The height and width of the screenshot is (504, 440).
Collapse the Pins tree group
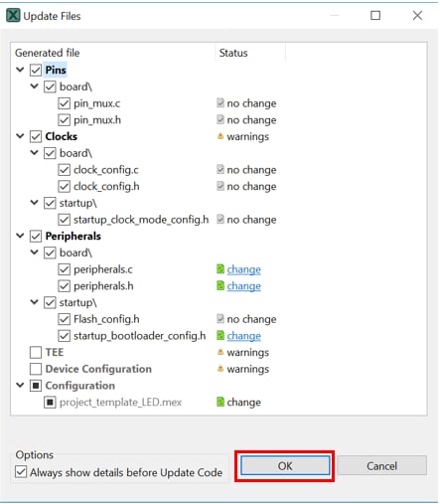(x=20, y=70)
